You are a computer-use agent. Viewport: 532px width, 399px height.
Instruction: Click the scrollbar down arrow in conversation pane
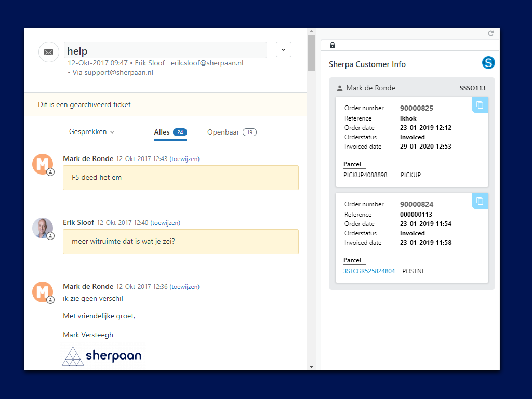311,366
